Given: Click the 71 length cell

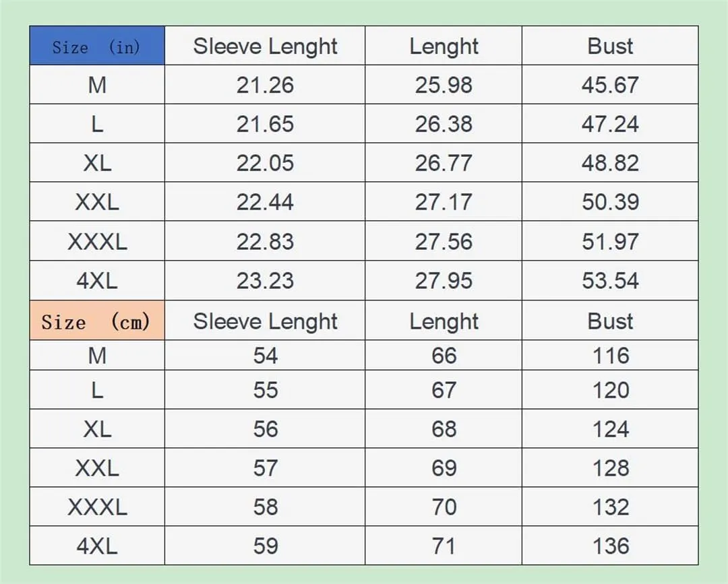Looking at the screenshot, I should (444, 545).
